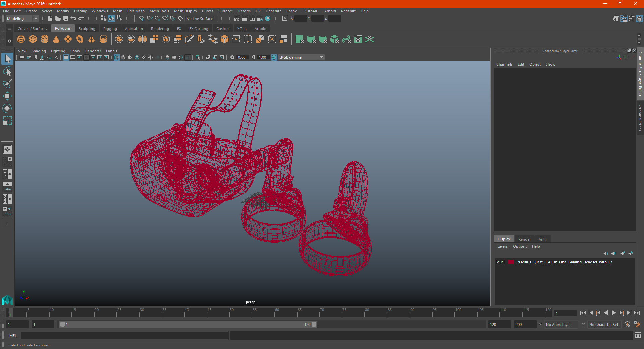
Task: Open the Edit Mesh menu
Action: (x=136, y=11)
